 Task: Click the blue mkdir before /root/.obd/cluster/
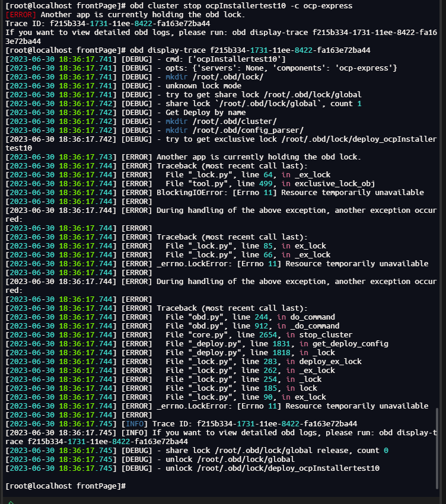177,122
